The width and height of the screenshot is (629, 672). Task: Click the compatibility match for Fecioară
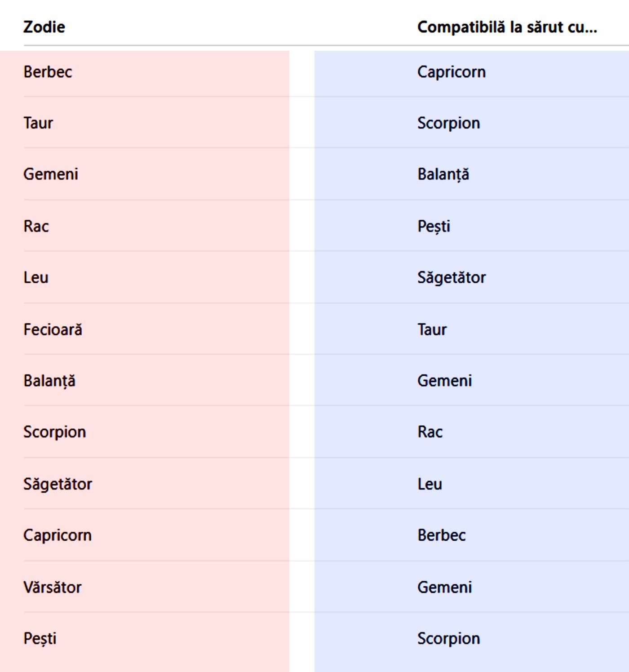coord(432,329)
